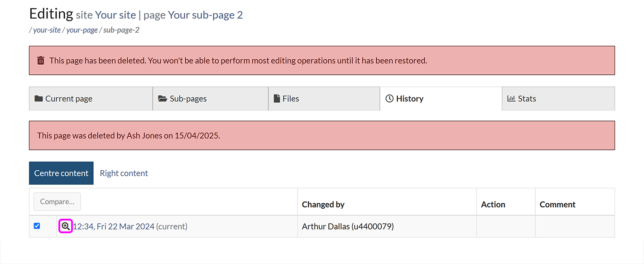
Task: Open the Your sub-page 2 heading link
Action: pos(205,15)
